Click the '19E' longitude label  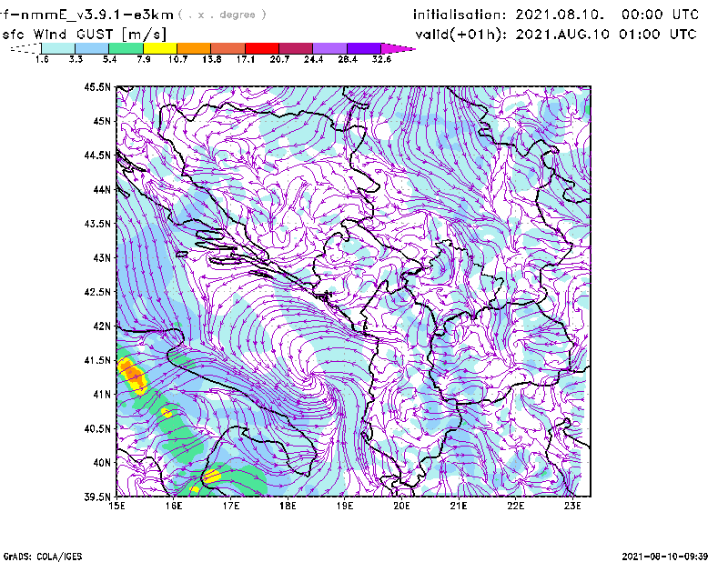click(345, 506)
